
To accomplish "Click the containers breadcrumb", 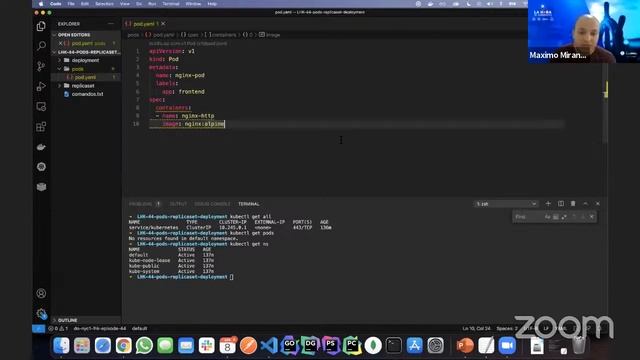I will click(221, 35).
